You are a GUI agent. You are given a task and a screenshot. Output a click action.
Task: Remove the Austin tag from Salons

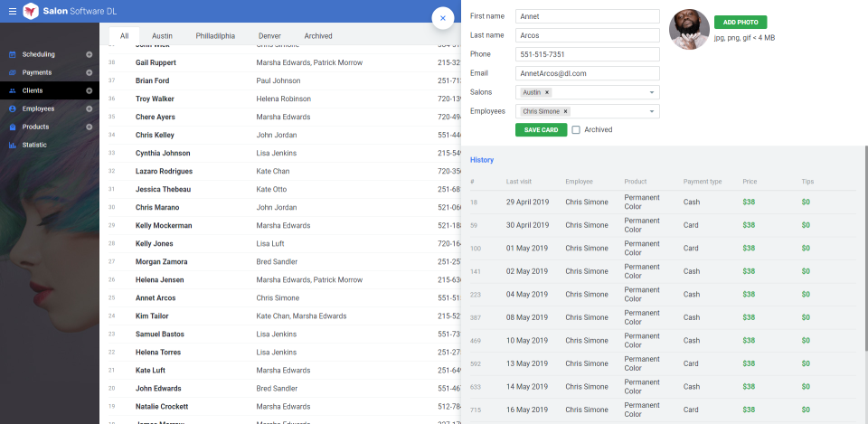click(x=547, y=92)
